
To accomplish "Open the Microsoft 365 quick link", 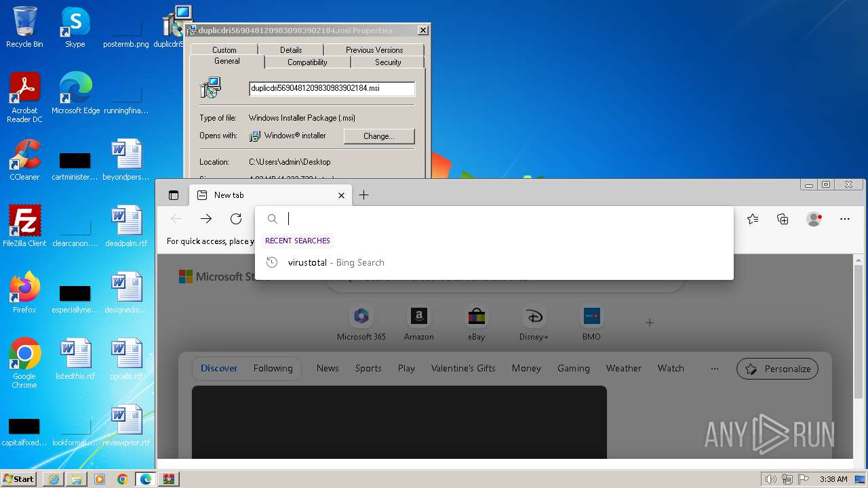I will (x=361, y=323).
